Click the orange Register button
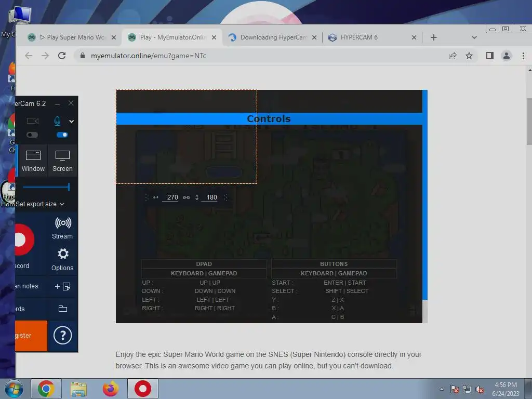The width and height of the screenshot is (532, 399). (31, 336)
